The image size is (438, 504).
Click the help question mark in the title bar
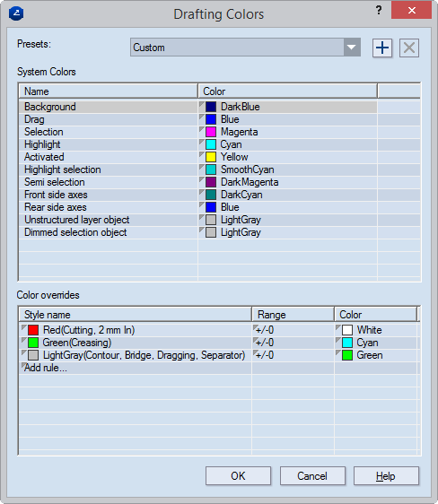379,11
